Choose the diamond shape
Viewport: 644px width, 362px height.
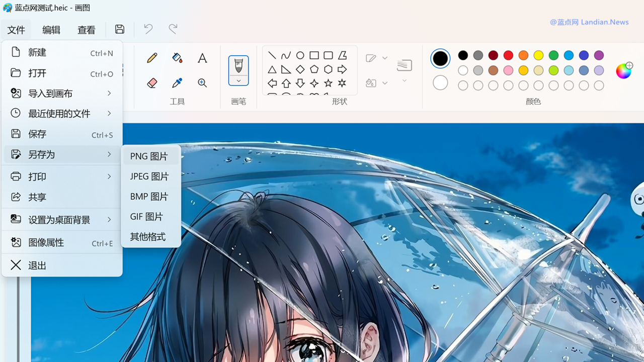[x=300, y=69]
